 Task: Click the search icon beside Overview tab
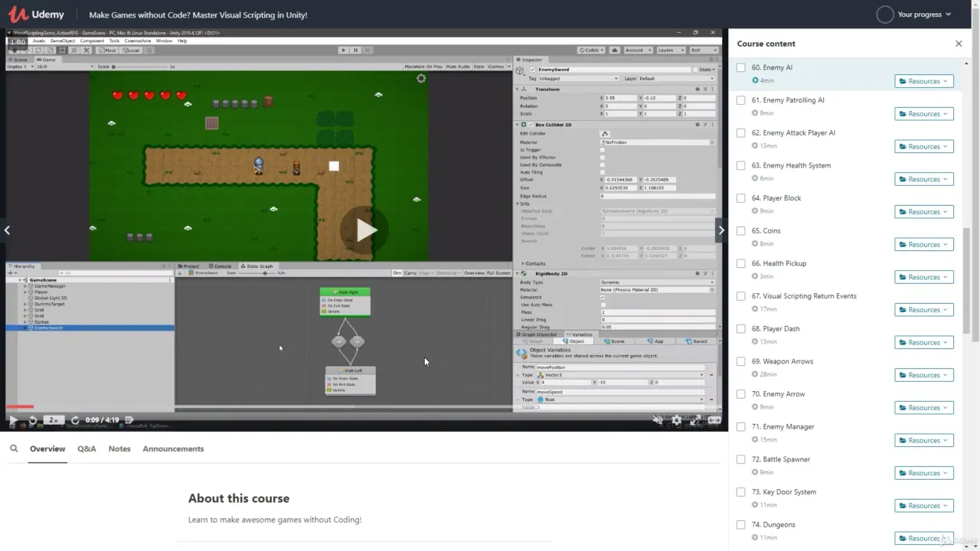14,448
